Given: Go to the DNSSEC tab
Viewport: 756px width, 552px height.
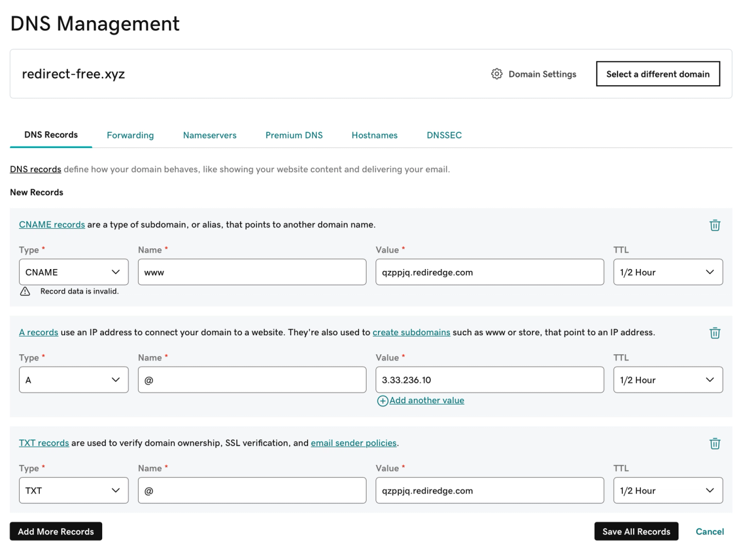Looking at the screenshot, I should (444, 135).
